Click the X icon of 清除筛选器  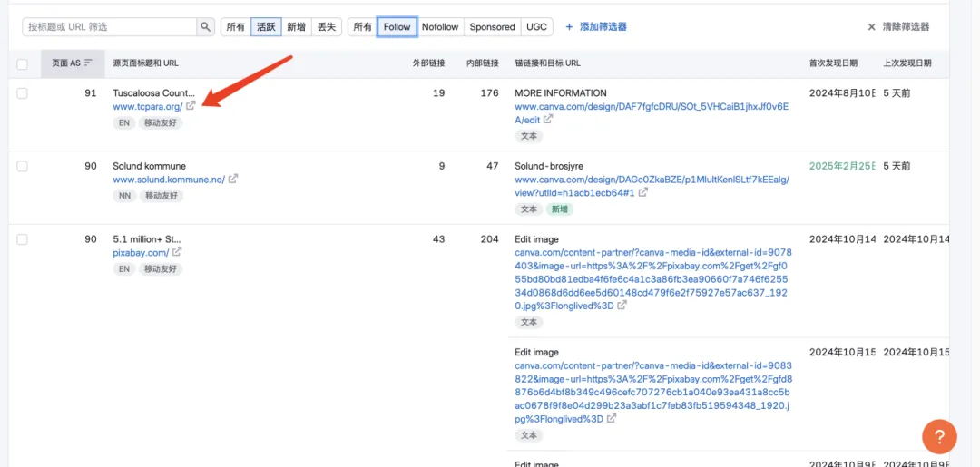(x=871, y=27)
